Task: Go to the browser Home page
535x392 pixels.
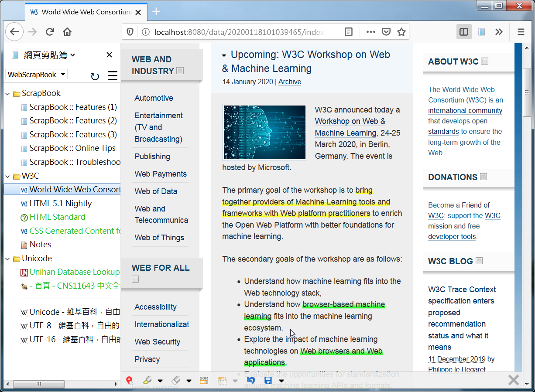Action: (x=67, y=32)
